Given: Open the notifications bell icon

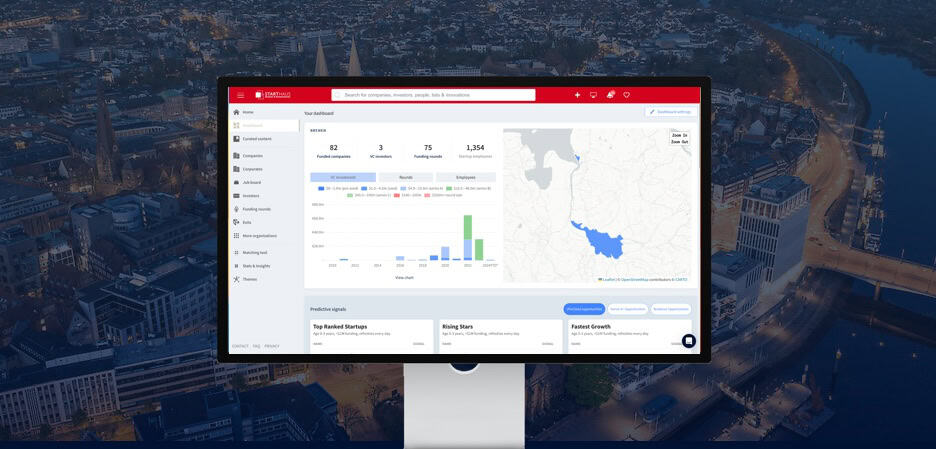Looking at the screenshot, I should [x=610, y=94].
